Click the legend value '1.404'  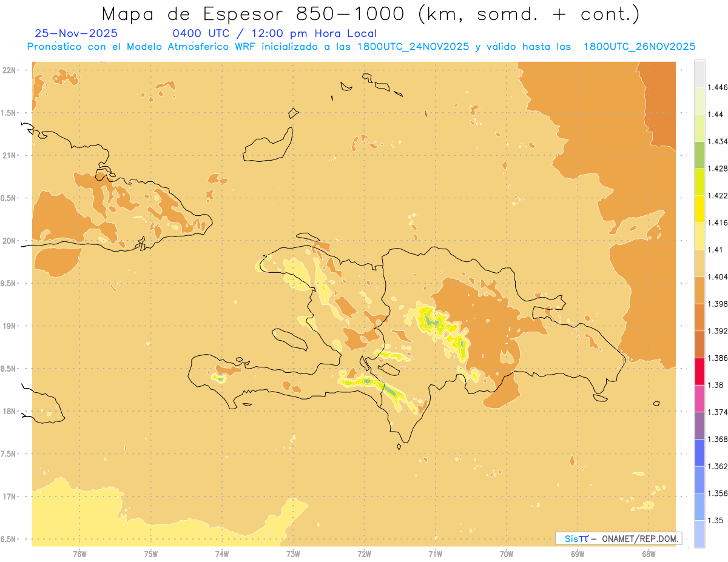(718, 276)
